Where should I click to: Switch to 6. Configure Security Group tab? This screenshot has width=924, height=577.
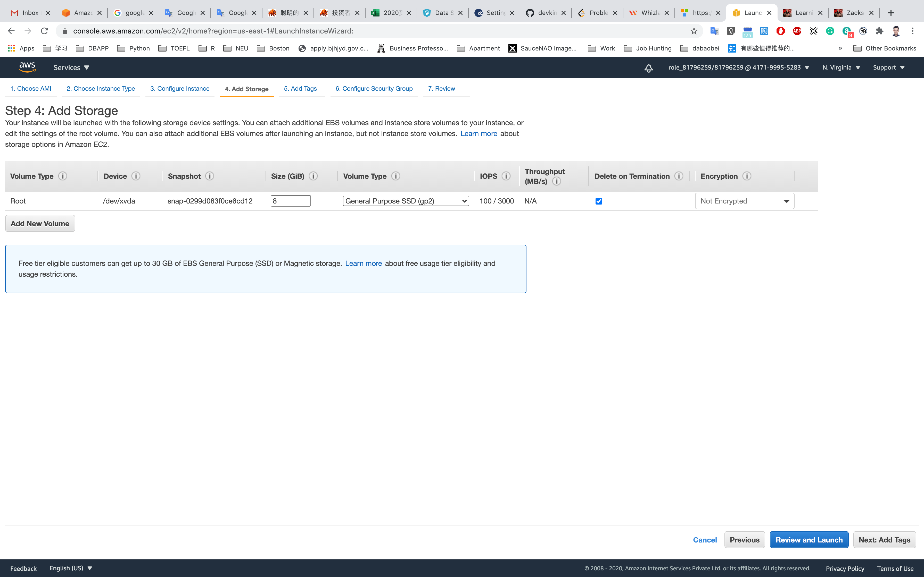click(x=374, y=89)
